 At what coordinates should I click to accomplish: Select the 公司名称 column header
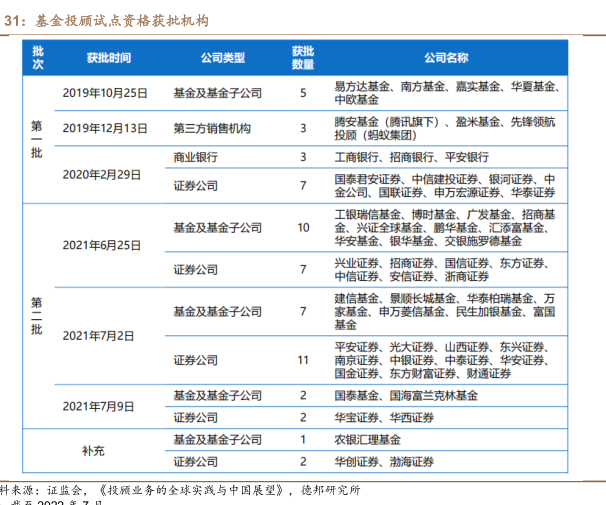(x=445, y=58)
